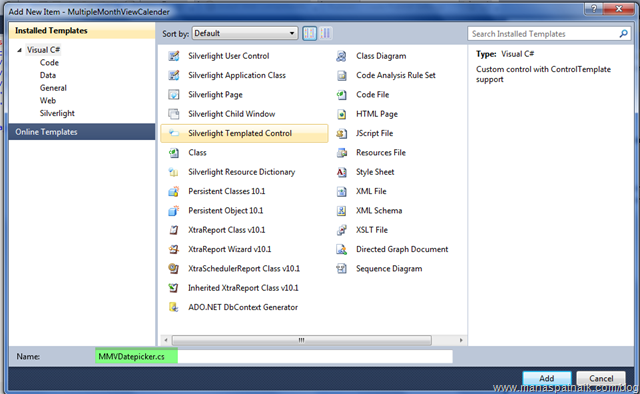Image resolution: width=640 pixels, height=394 pixels.
Task: Select the Code category
Action: pos(49,62)
